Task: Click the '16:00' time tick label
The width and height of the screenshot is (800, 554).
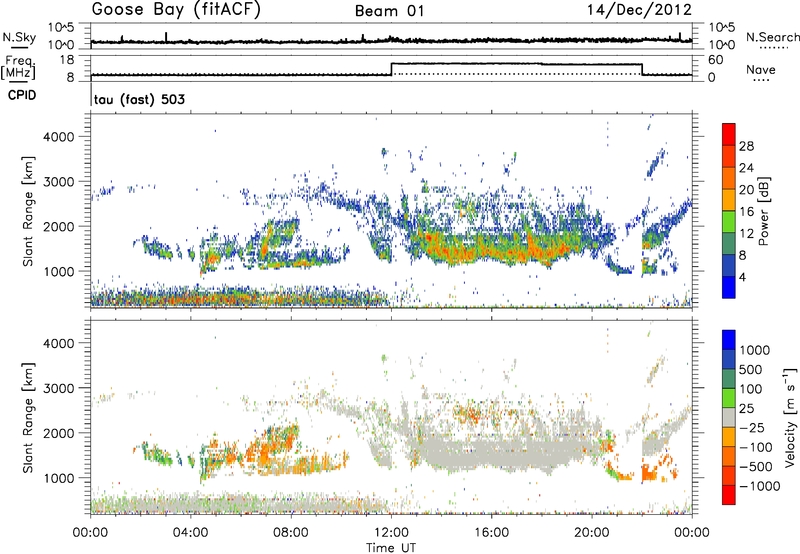Action: point(491,533)
